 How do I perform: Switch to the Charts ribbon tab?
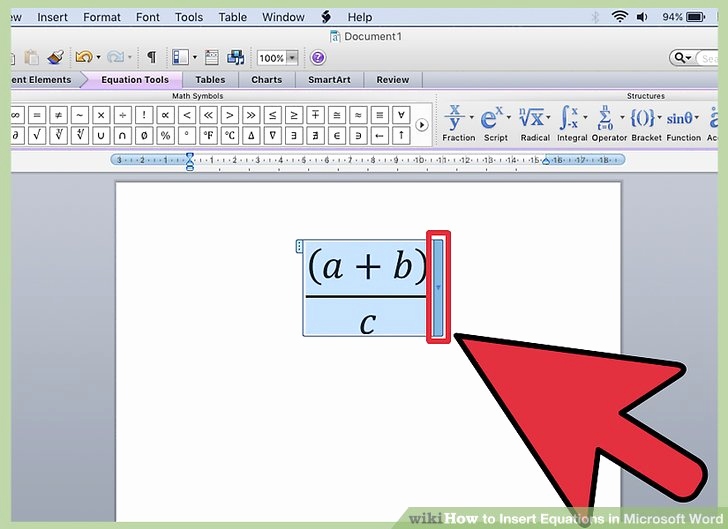click(x=266, y=80)
